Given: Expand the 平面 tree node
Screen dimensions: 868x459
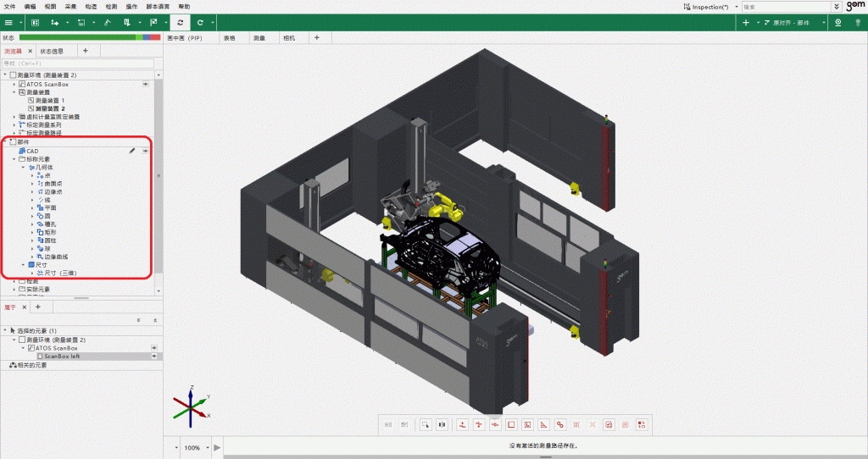Looking at the screenshot, I should point(32,207).
